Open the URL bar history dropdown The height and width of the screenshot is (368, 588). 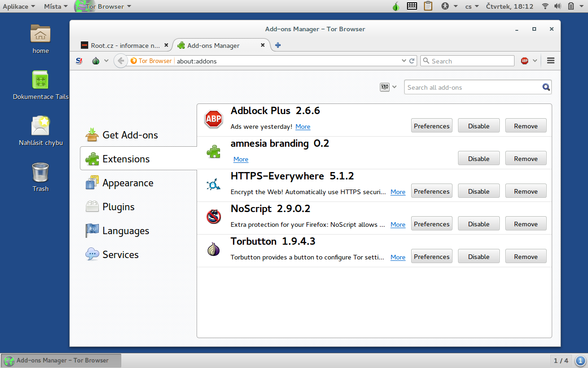[404, 61]
